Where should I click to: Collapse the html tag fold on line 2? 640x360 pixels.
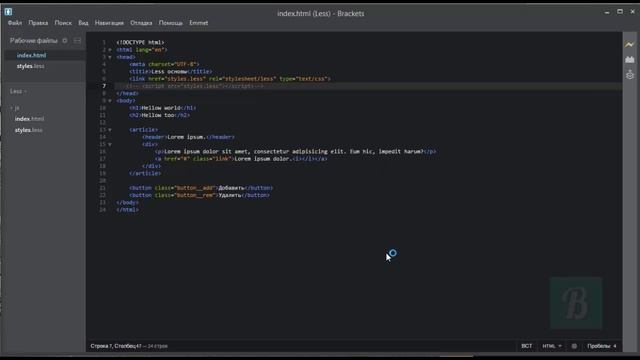[x=110, y=50]
